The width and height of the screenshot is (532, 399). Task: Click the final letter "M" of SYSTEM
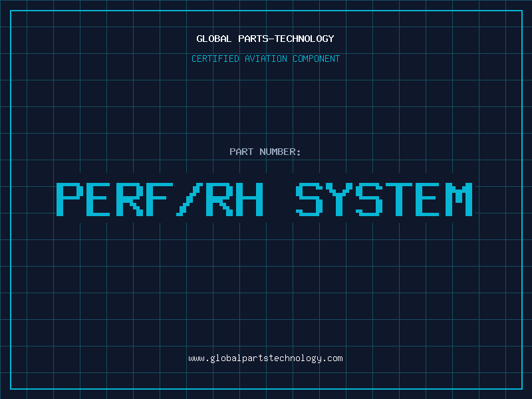(459, 199)
